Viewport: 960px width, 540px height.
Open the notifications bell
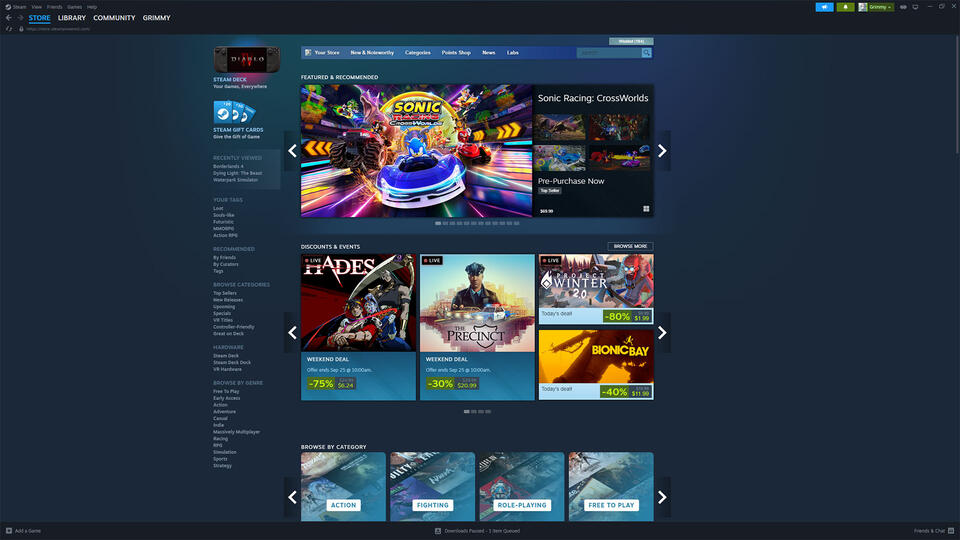pyautogui.click(x=845, y=7)
